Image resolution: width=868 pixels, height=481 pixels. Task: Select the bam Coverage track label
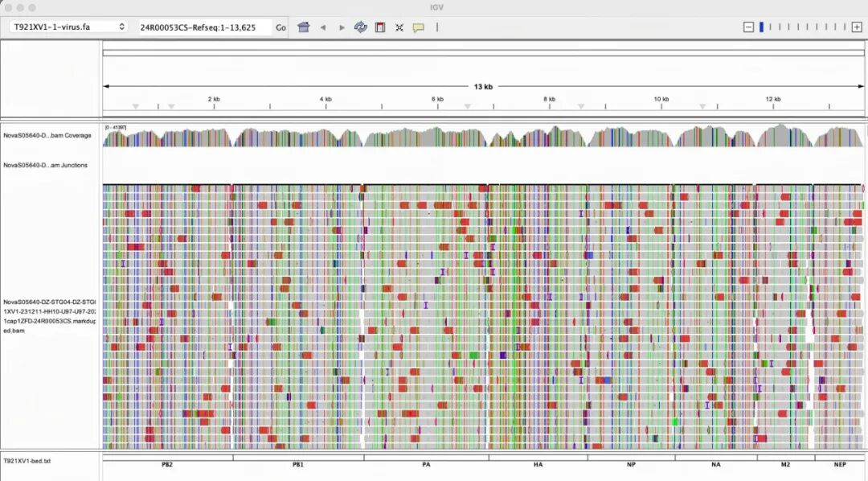(x=47, y=135)
